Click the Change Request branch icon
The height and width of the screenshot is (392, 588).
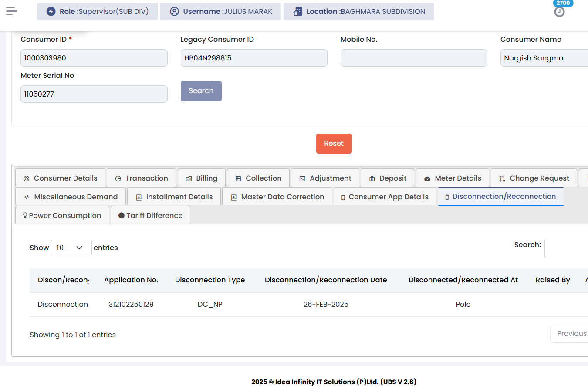pos(502,178)
